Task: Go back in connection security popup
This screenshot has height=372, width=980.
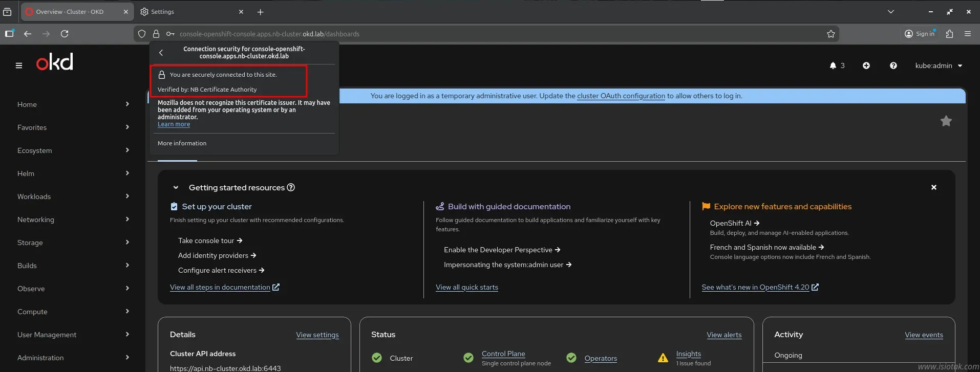Action: (x=161, y=53)
